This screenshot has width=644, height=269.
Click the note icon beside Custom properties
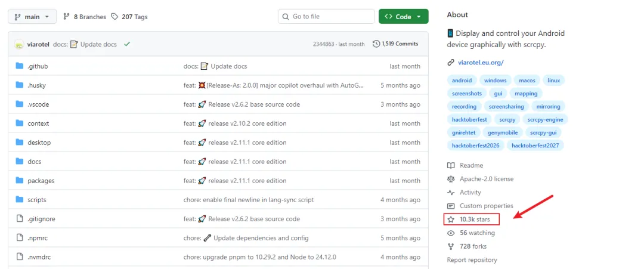[451, 206]
